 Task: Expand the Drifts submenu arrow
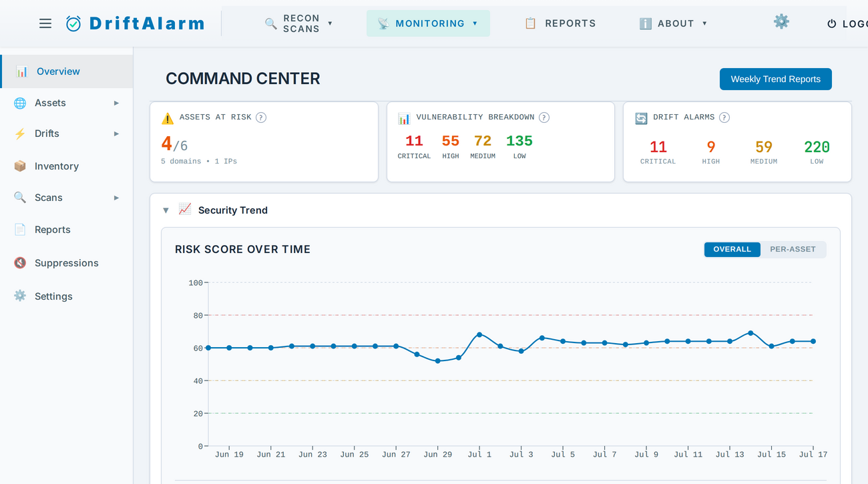point(116,134)
